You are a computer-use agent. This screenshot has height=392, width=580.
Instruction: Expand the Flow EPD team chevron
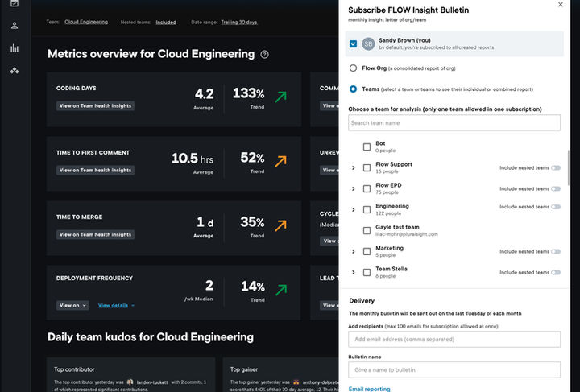pyautogui.click(x=354, y=189)
